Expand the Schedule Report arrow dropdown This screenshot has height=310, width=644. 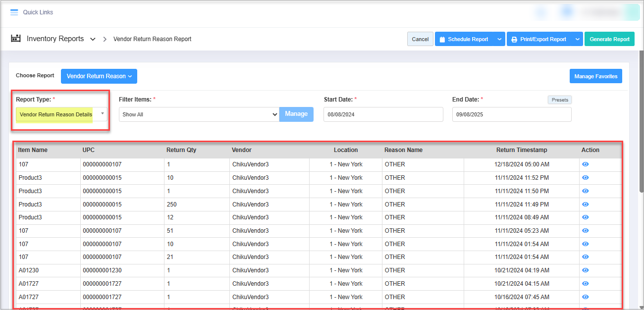[x=499, y=39]
